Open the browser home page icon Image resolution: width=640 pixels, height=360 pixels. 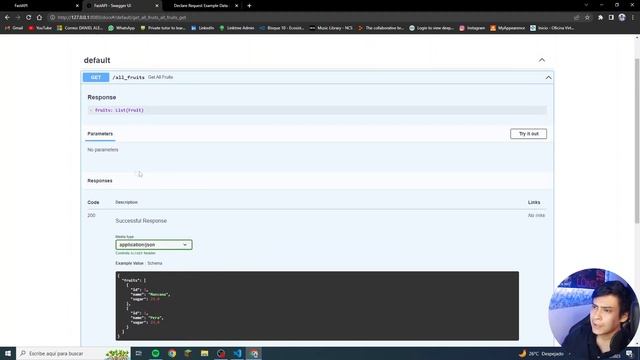pyautogui.click(x=39, y=18)
